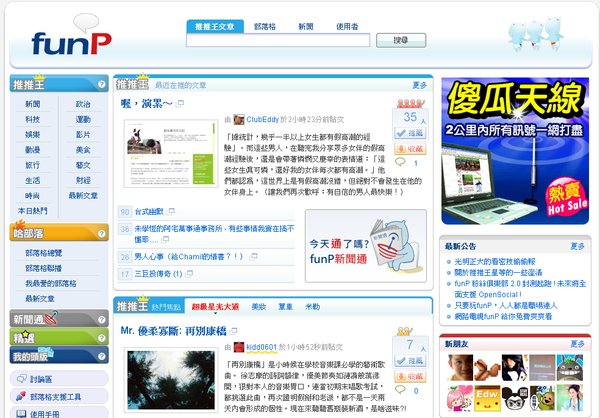Open help icon on 哈部落 sidebar header

[101, 233]
